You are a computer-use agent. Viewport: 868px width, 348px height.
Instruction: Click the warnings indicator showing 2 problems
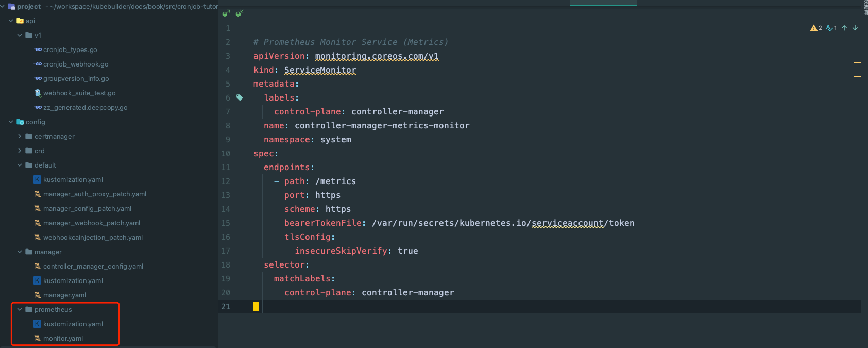pos(815,28)
